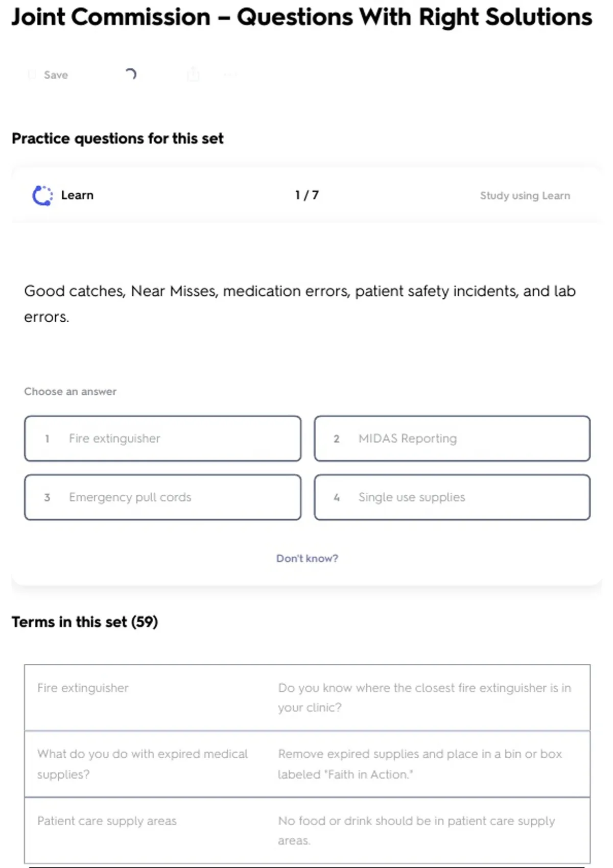Choose answer 3 Emergency pull cords
Screen dimensions: 613x868
point(162,497)
